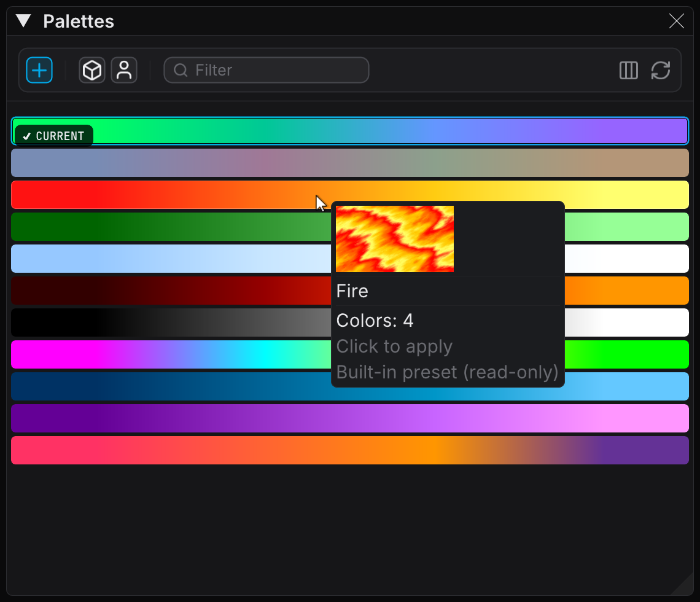Click the blue plus add palette button
Viewport: 700px width, 602px height.
pos(39,70)
